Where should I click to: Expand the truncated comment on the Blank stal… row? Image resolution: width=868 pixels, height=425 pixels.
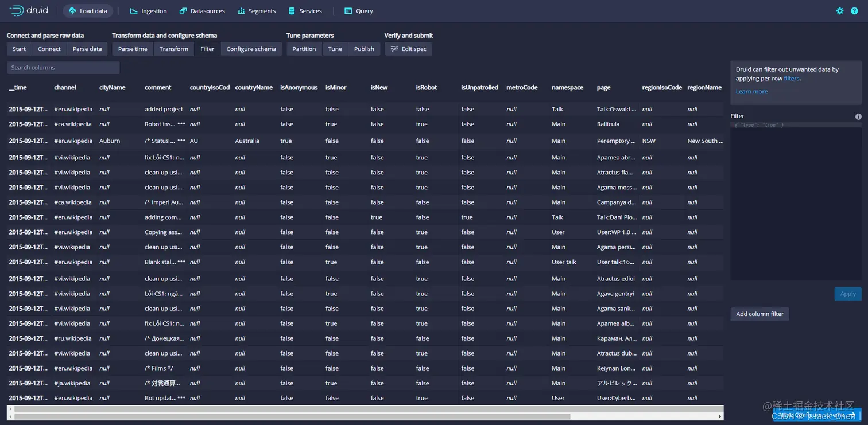click(x=181, y=262)
